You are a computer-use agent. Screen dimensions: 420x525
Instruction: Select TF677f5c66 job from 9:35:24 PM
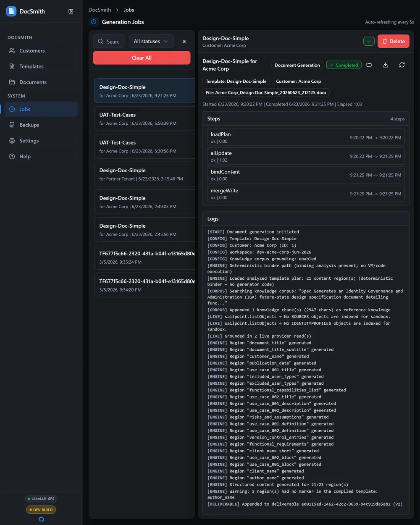point(145,257)
